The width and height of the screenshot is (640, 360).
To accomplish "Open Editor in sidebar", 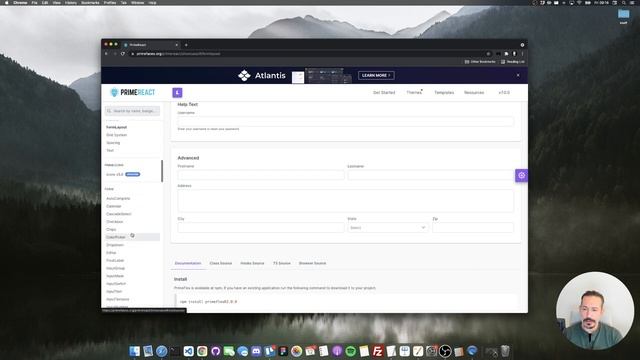I will click(x=111, y=253).
